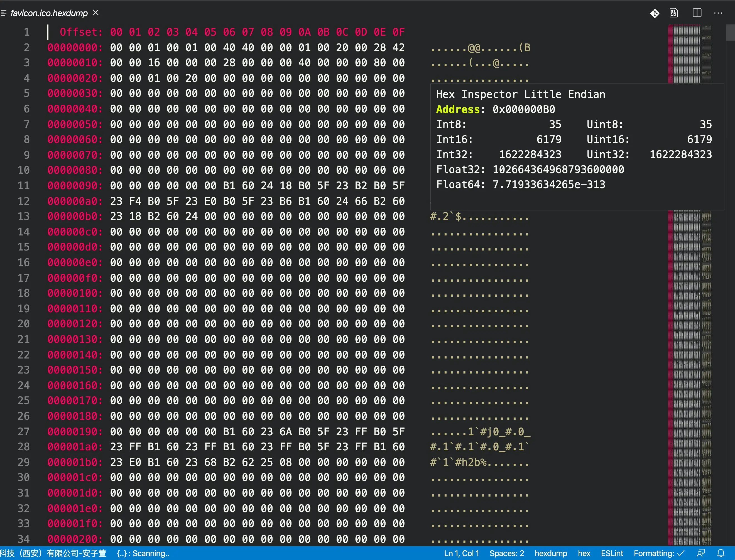Change indentation via Spaces: 2
Image resolution: width=735 pixels, height=560 pixels.
point(506,553)
